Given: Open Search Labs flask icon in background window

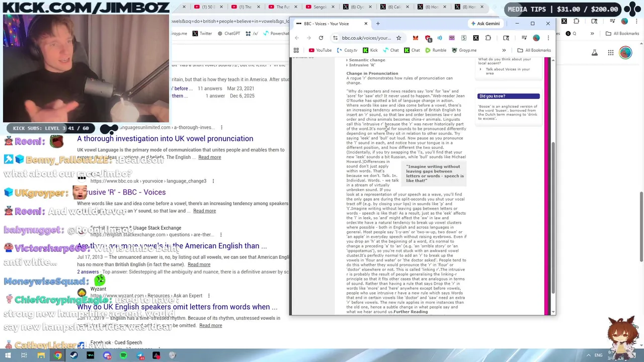Looking at the screenshot, I should 594,52.
